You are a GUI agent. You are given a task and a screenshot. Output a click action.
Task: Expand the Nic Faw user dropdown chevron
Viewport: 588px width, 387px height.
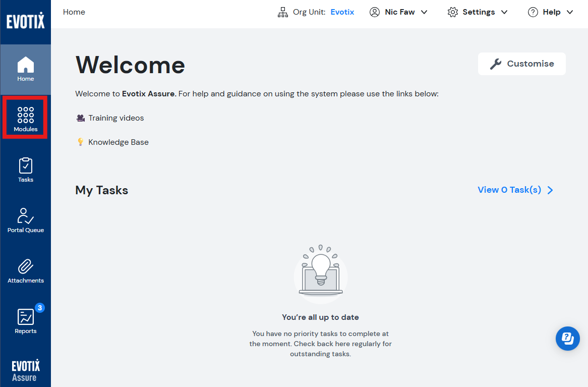424,13
